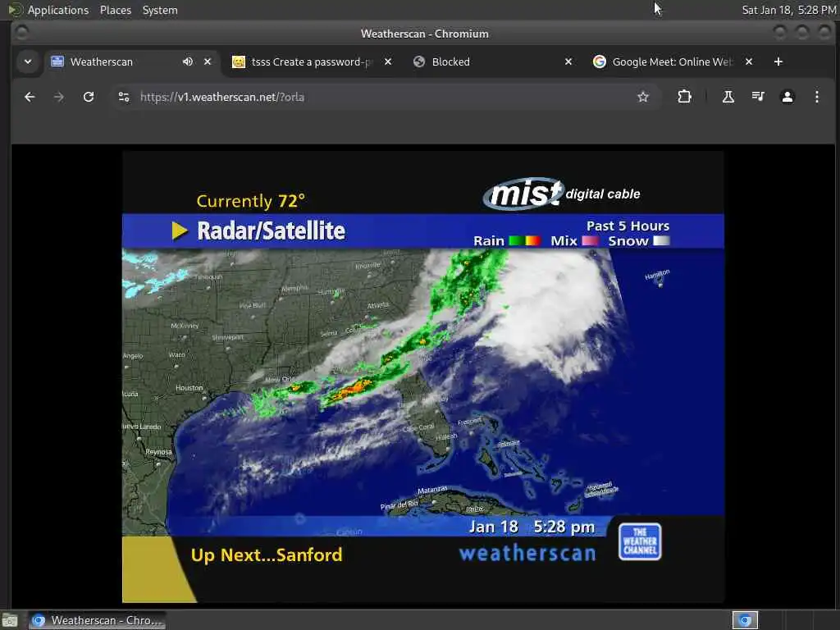Click the Past 5 Hours label

pyautogui.click(x=628, y=226)
